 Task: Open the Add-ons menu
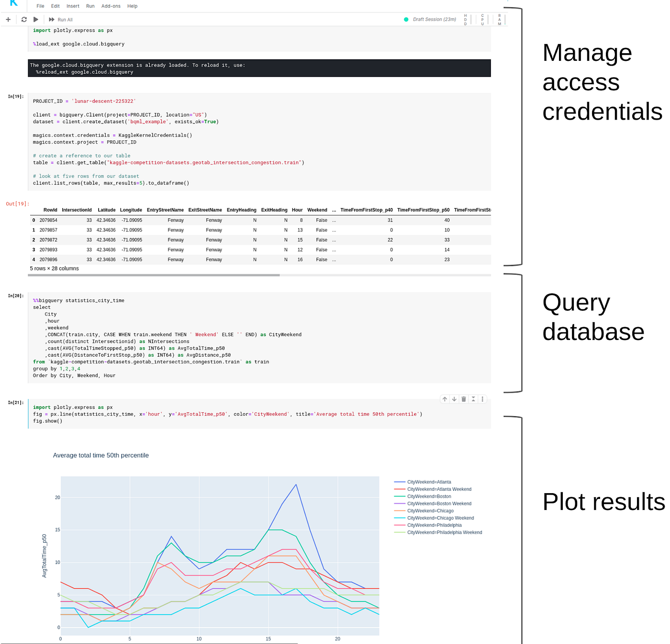pyautogui.click(x=111, y=6)
